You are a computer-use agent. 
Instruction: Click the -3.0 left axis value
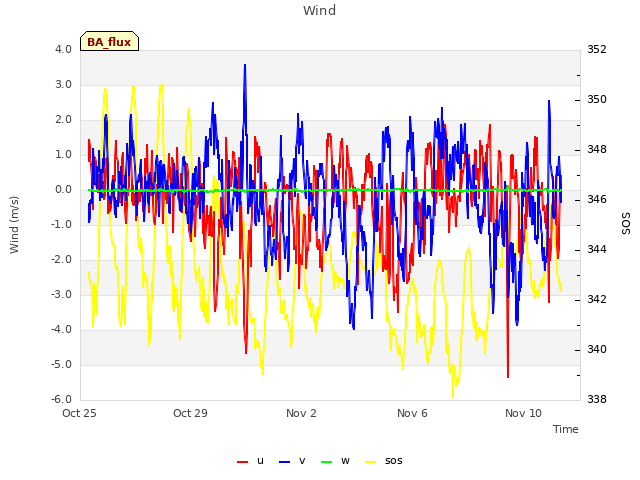(62, 295)
